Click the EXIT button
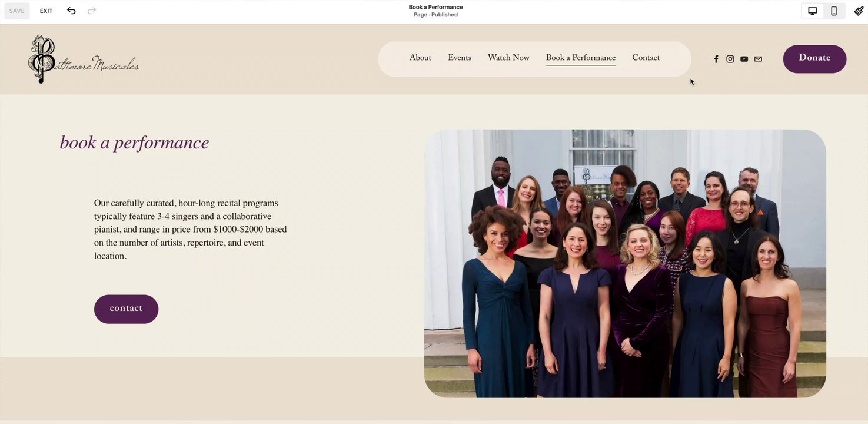The image size is (868, 424). click(x=46, y=11)
